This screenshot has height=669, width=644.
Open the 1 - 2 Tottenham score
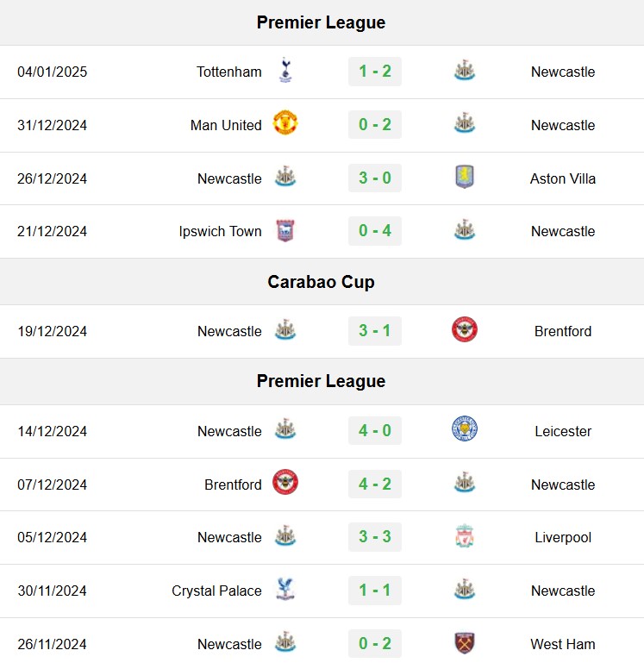click(x=375, y=72)
